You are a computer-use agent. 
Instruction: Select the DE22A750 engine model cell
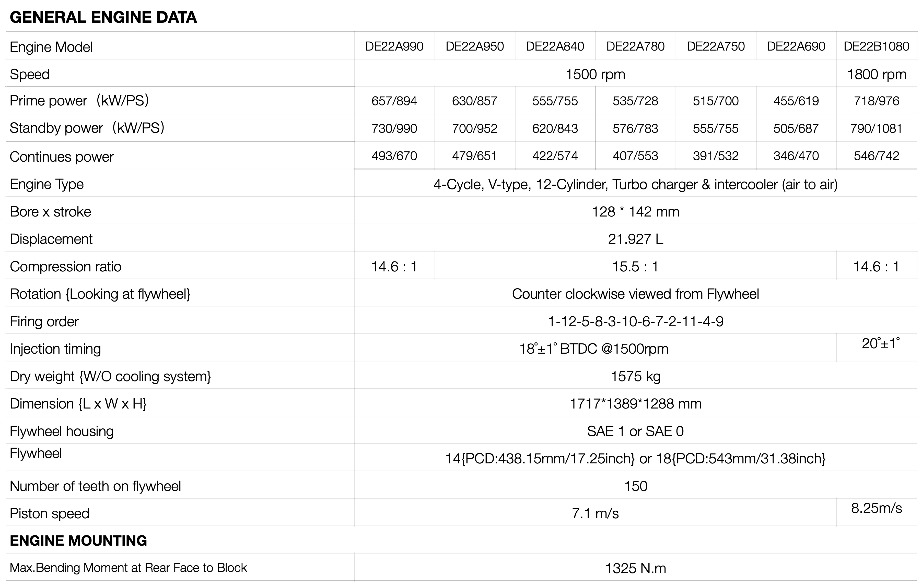pos(716,46)
